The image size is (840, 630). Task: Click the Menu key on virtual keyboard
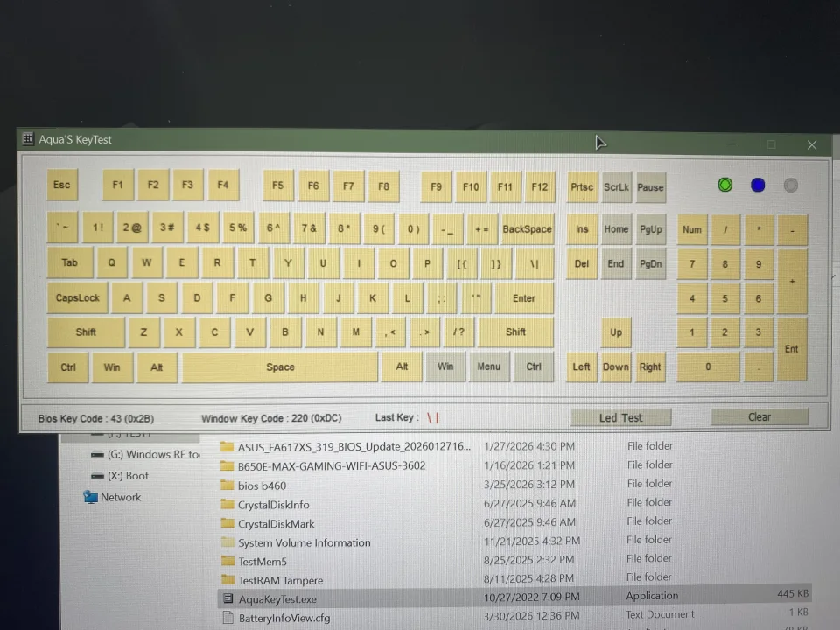(x=488, y=367)
